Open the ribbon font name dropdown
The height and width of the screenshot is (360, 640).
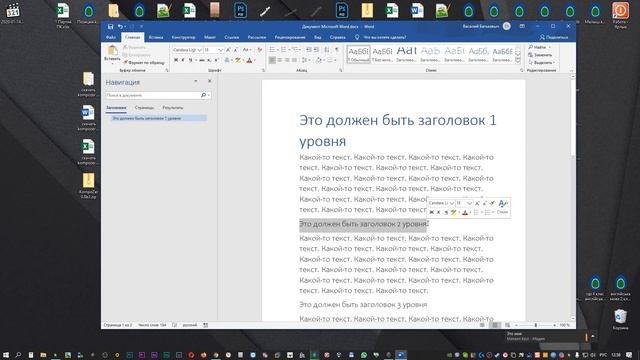[200, 50]
